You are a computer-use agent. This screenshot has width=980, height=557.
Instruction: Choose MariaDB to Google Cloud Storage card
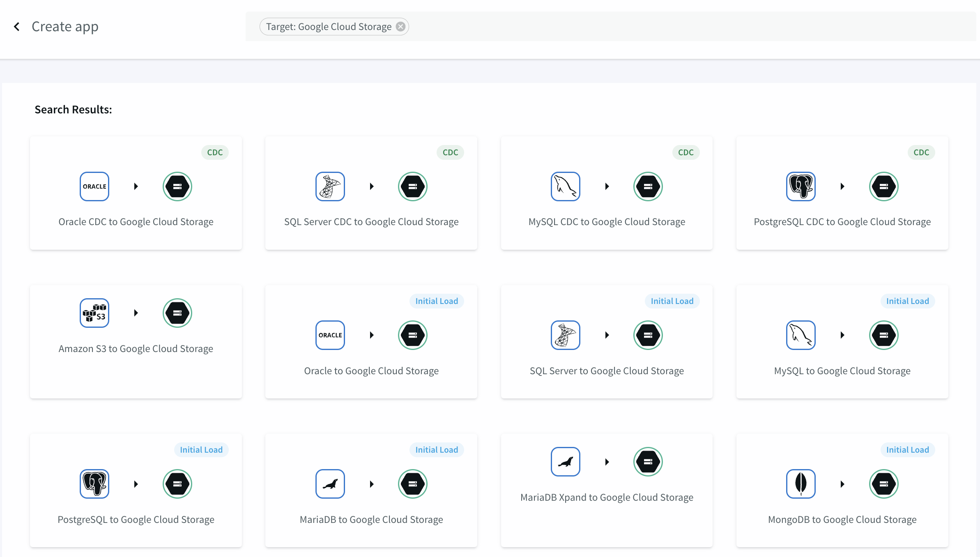[371, 520]
